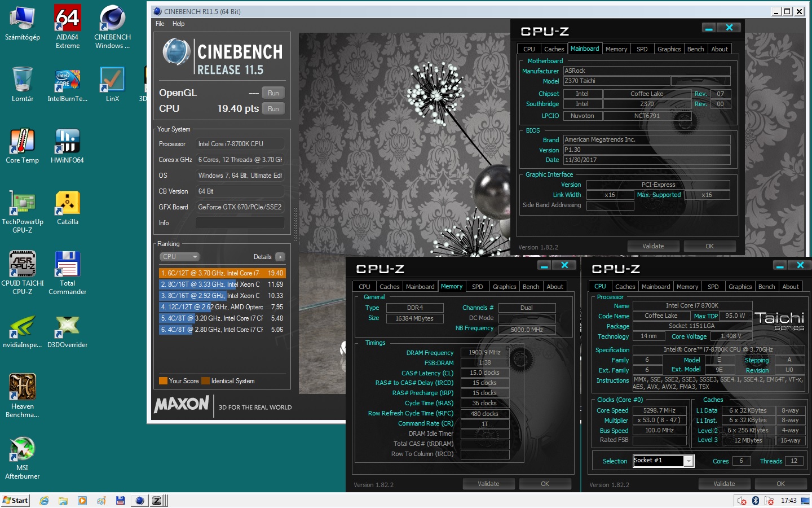Click Show Desktop icon beside clock
812x508 pixels.
(x=805, y=501)
